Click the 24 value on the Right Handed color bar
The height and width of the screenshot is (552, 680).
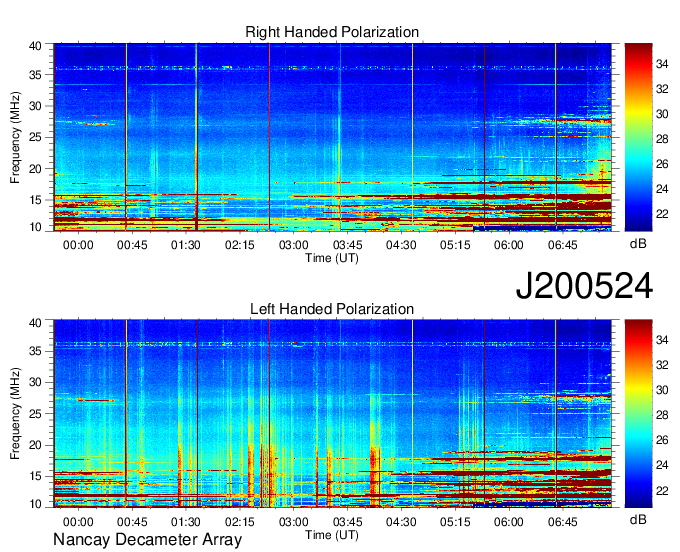[662, 189]
